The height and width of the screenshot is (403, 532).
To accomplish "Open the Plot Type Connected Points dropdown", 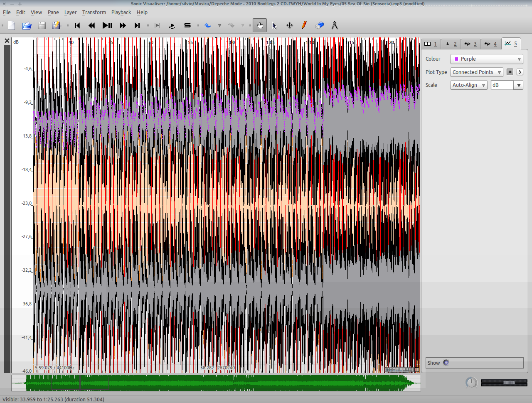I will 476,72.
